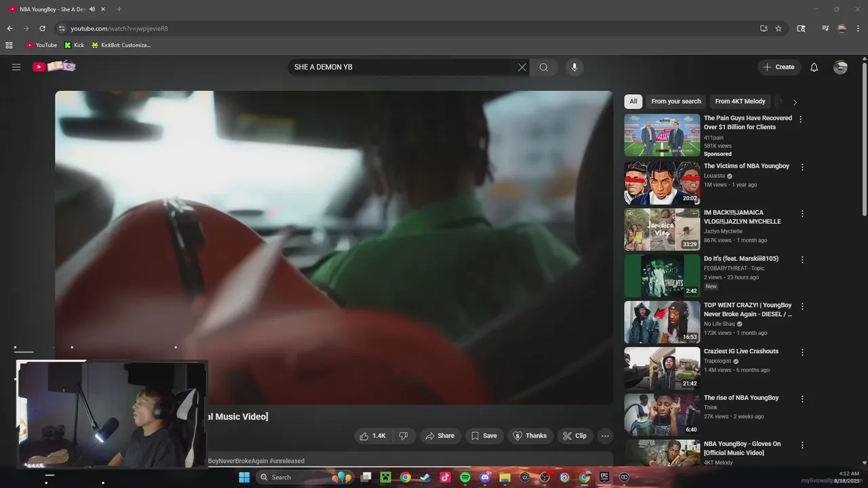Open options for Gloves On video
Image resolution: width=868 pixels, height=488 pixels.
802,445
